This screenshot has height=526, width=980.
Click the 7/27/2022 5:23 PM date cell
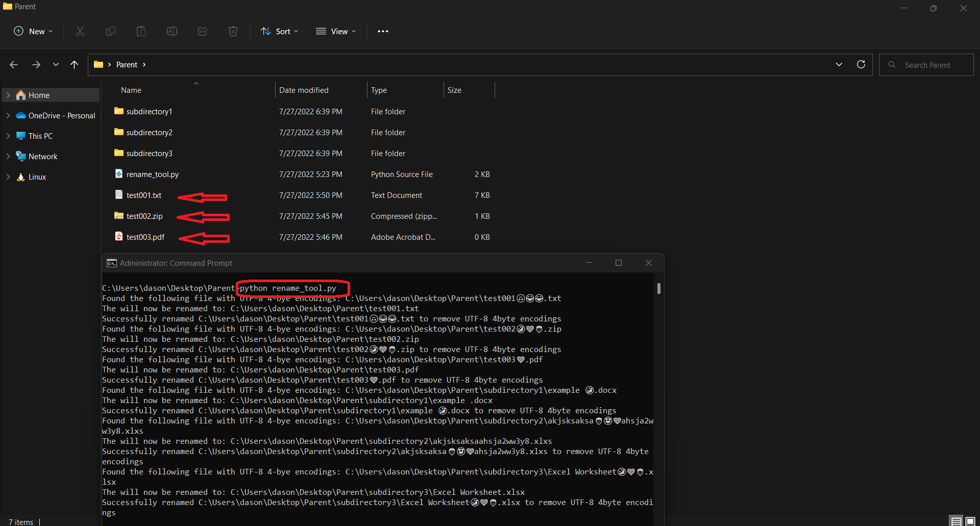point(311,174)
